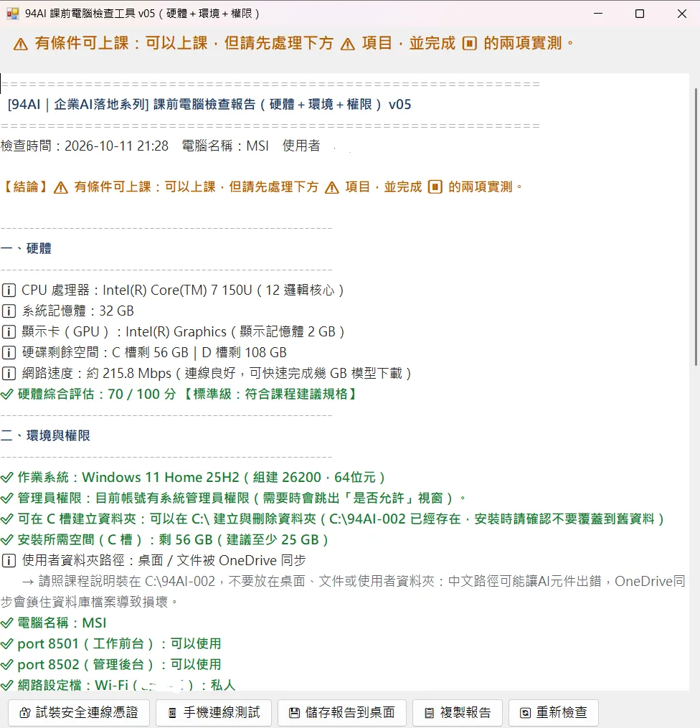Click the warning icon in top banner
The height and width of the screenshot is (728, 700).
click(20, 44)
